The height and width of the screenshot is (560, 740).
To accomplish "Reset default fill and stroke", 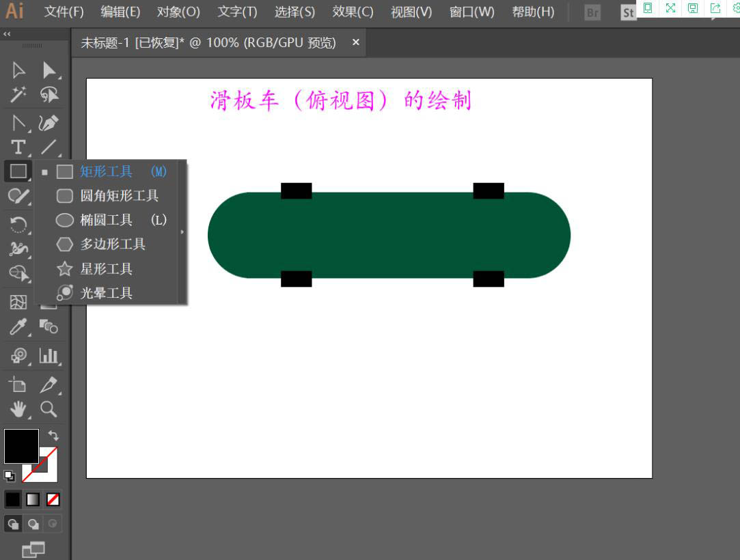I will click(9, 475).
